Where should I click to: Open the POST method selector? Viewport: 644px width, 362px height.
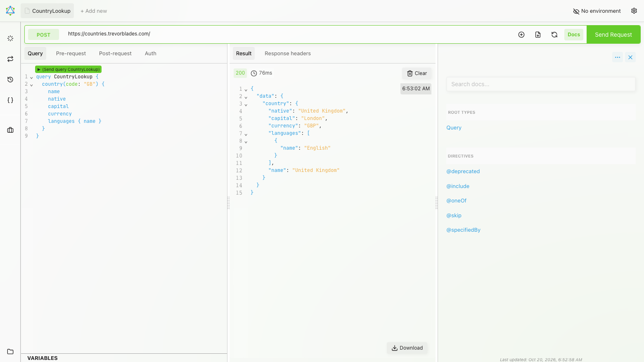(43, 35)
